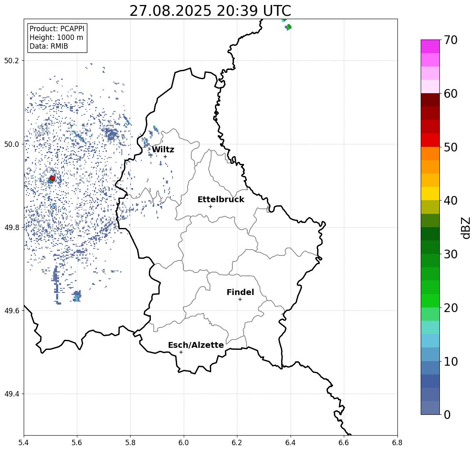Click the longitude axis label 6.8
This screenshot has height=451, width=476.
point(397,443)
